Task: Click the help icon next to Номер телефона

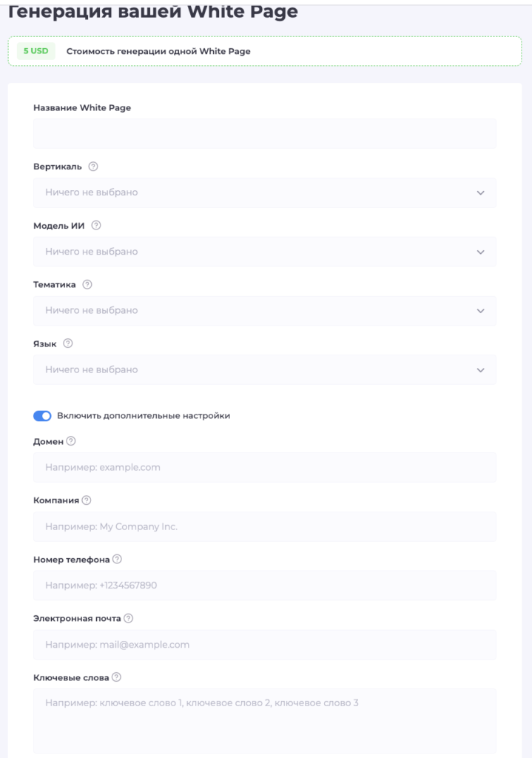Action: click(x=117, y=559)
